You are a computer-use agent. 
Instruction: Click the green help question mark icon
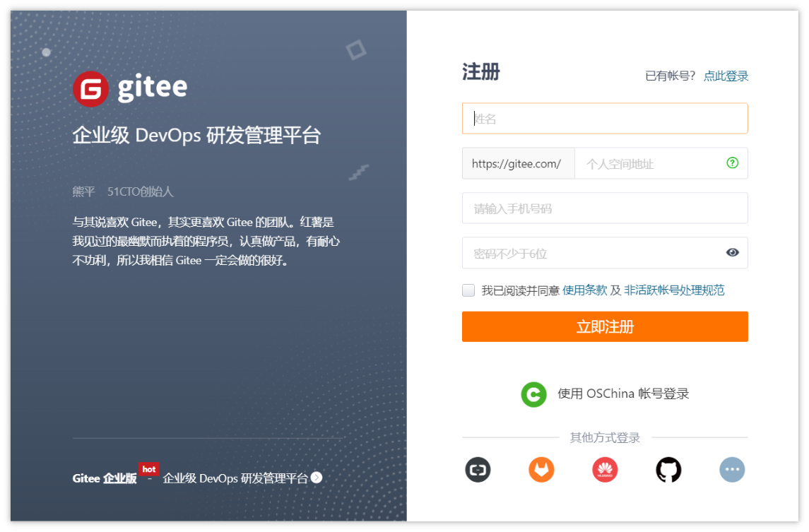coord(732,163)
